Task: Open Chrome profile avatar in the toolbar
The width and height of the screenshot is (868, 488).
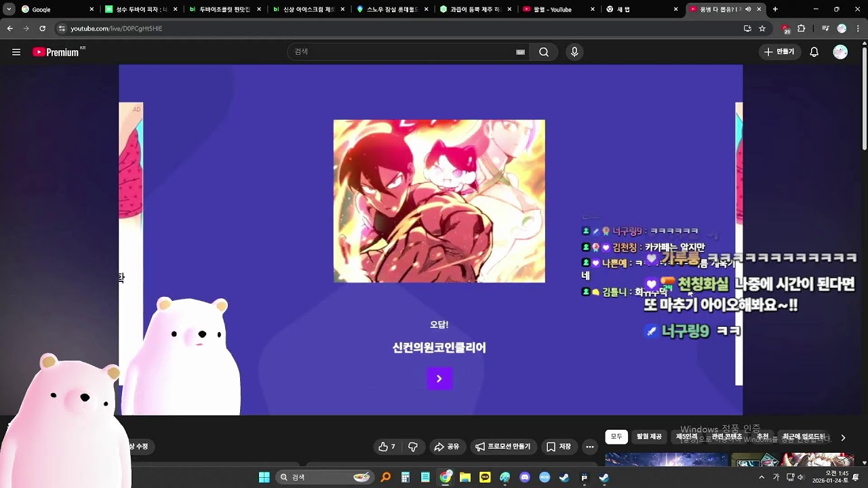Action: point(842,28)
